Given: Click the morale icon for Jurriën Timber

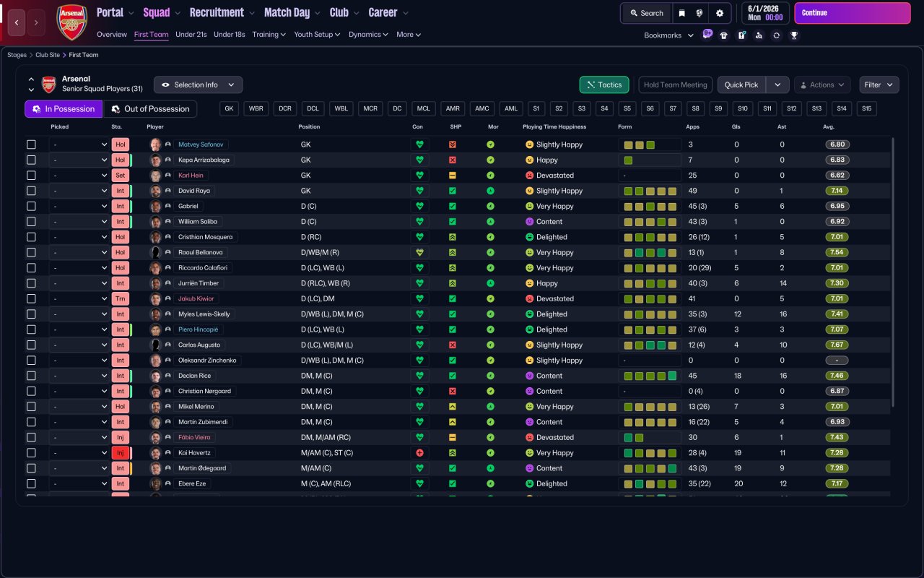Looking at the screenshot, I should coord(490,283).
